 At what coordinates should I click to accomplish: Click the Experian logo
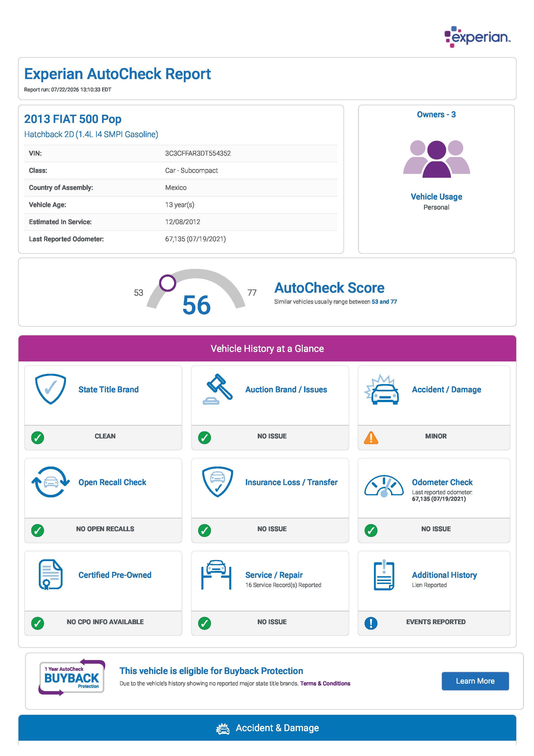(x=477, y=37)
